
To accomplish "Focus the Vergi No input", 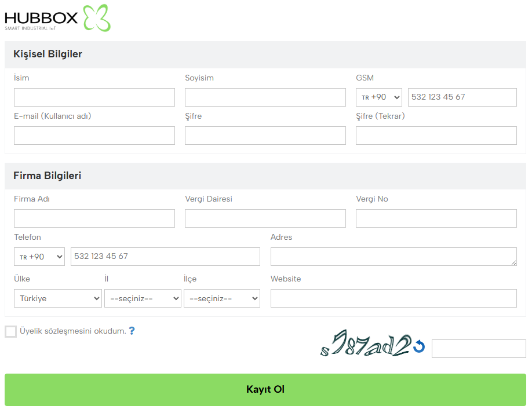I will click(436, 218).
